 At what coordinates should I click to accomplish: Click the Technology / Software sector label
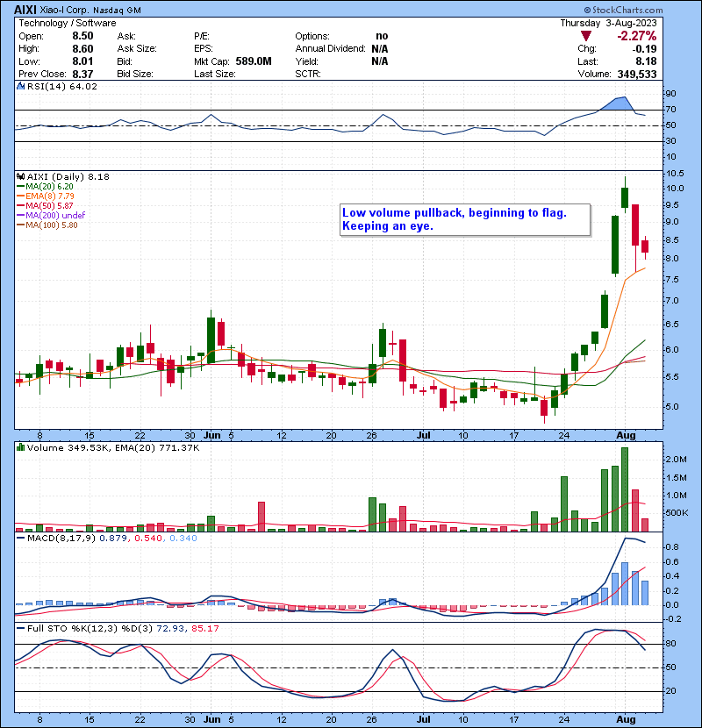(68, 23)
